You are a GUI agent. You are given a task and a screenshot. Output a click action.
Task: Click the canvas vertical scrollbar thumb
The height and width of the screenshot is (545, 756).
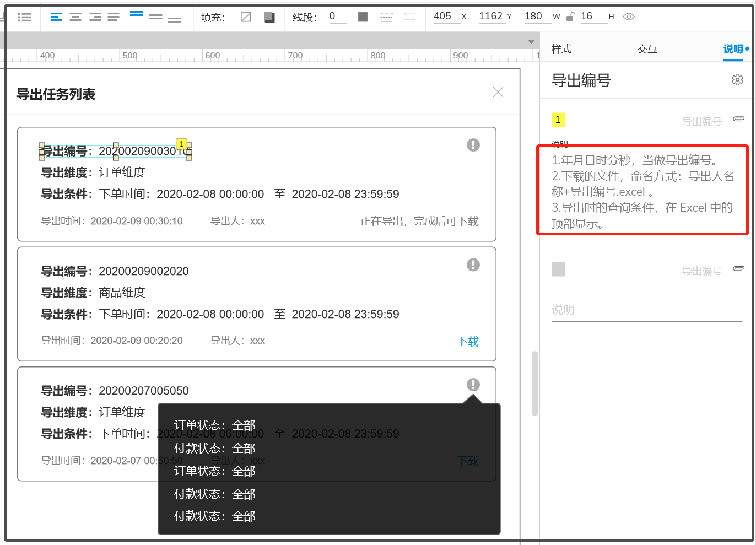pyautogui.click(x=534, y=383)
